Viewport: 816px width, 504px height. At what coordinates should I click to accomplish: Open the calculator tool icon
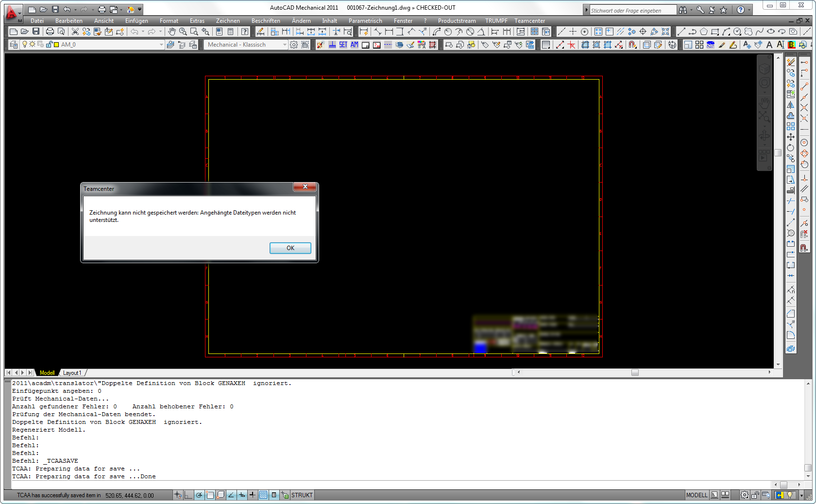pyautogui.click(x=231, y=32)
